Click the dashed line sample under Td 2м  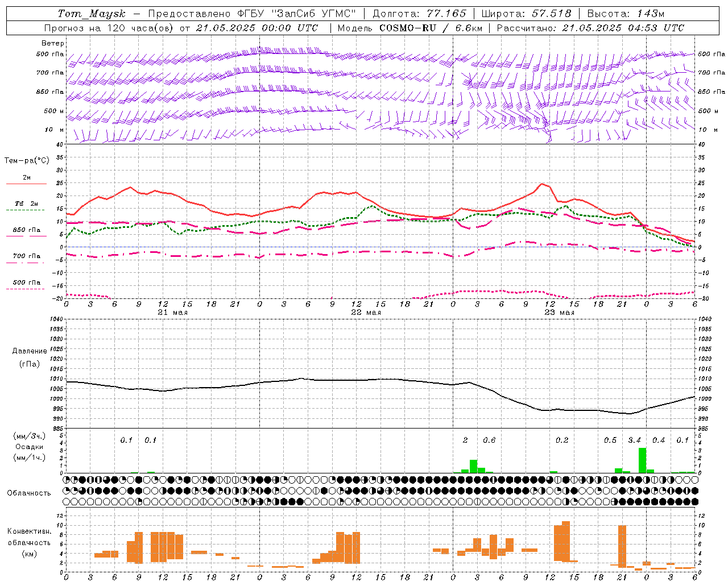tap(26, 210)
